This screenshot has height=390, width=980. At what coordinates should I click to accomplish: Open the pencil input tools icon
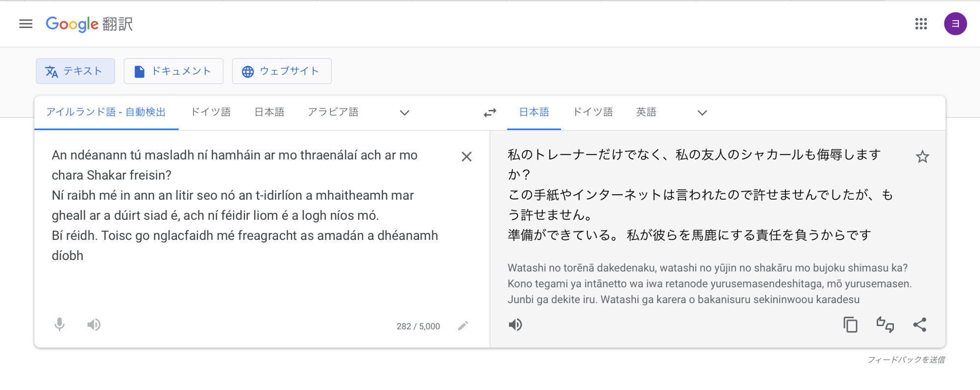pos(463,326)
